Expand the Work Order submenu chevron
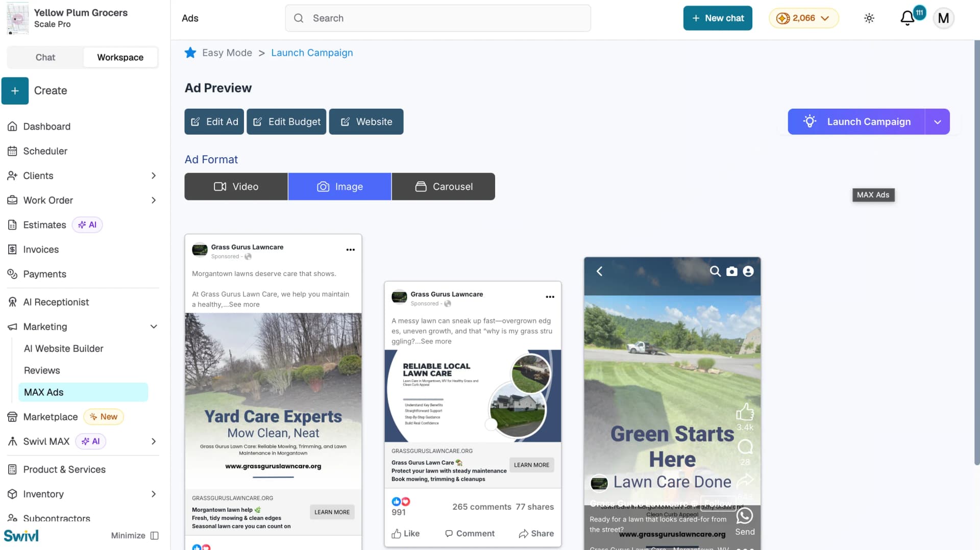The image size is (980, 550). tap(154, 200)
